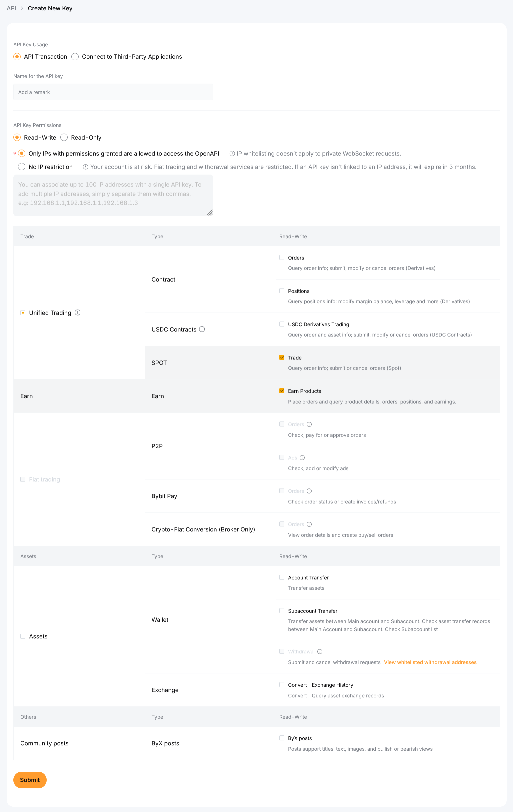The image size is (513, 812).
Task: Select Connect to Third-Party Applications option
Action: coord(75,57)
